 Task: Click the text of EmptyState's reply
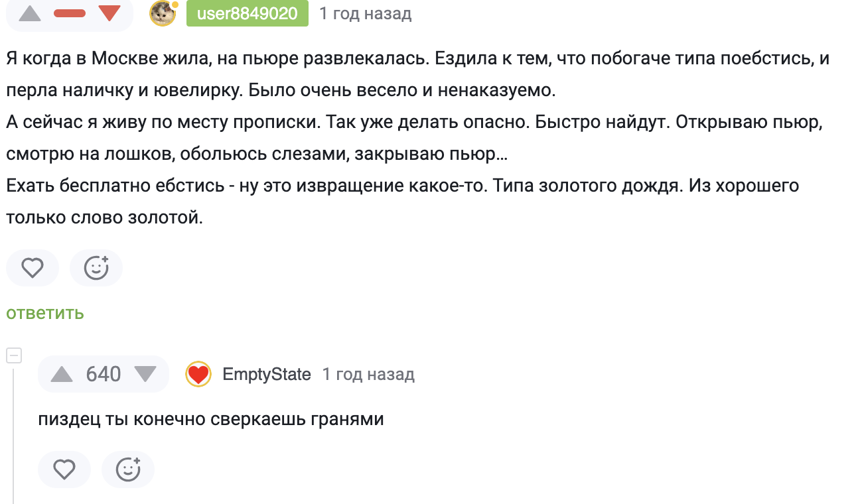(x=211, y=420)
